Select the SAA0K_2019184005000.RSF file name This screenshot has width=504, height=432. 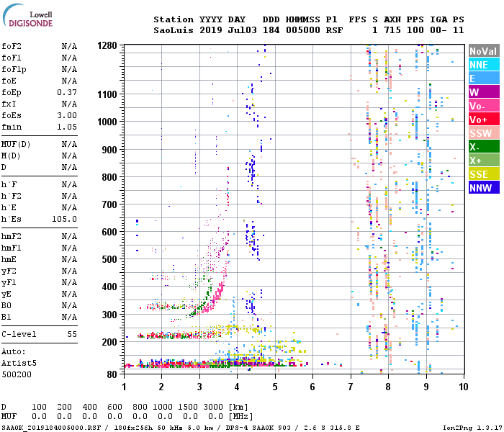(51, 428)
